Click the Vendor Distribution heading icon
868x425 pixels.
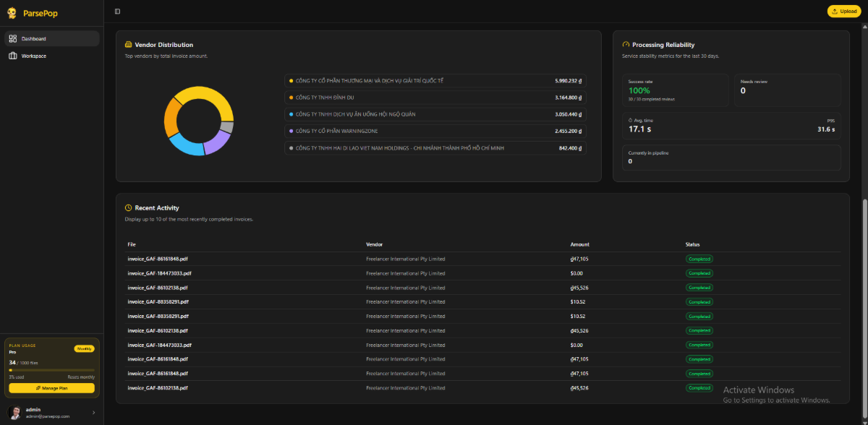[128, 45]
